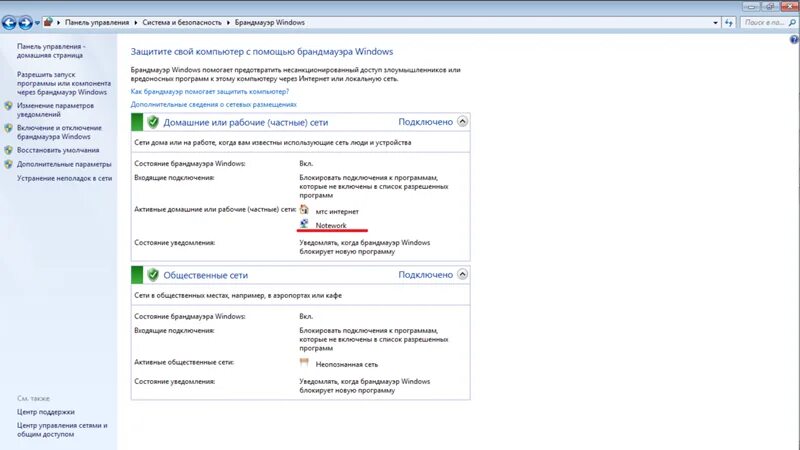Click green shield icon of private networks section
The image size is (800, 450).
(153, 122)
